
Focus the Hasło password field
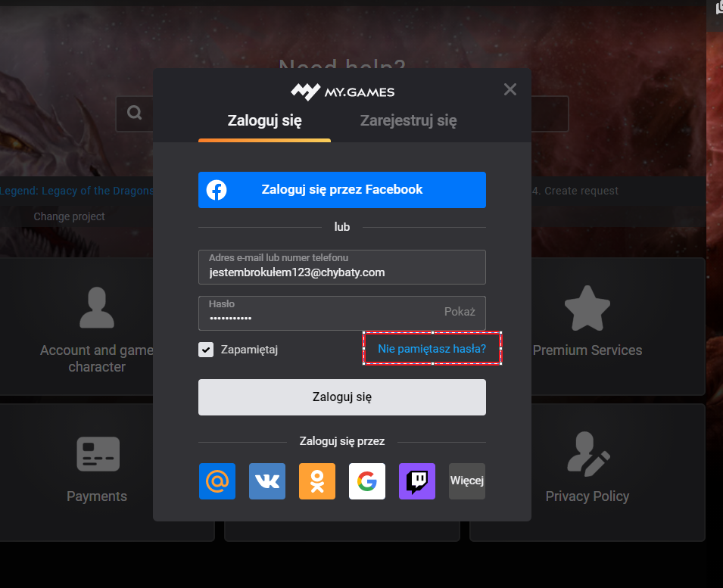342,313
